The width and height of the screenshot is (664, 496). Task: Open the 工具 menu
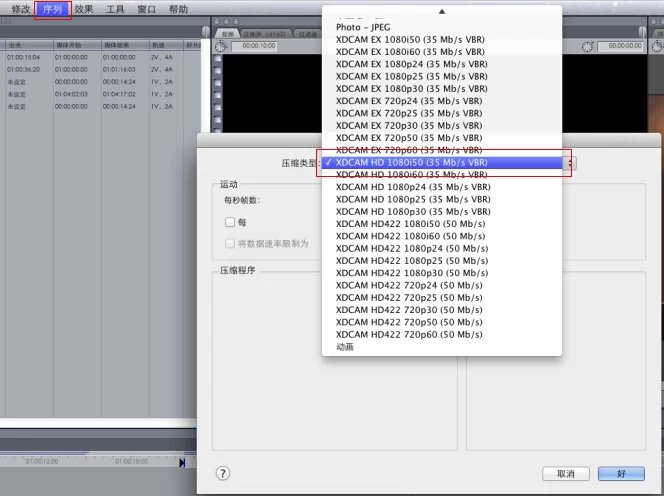point(115,9)
